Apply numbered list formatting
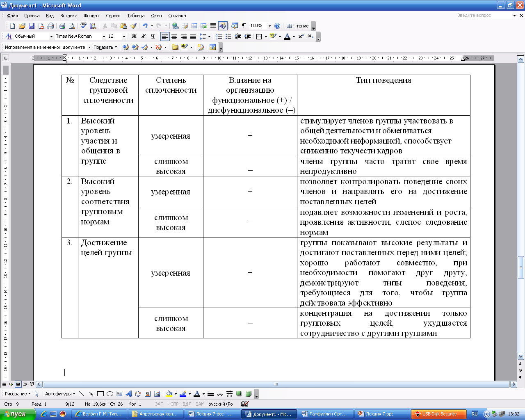525x420 pixels. click(x=219, y=37)
